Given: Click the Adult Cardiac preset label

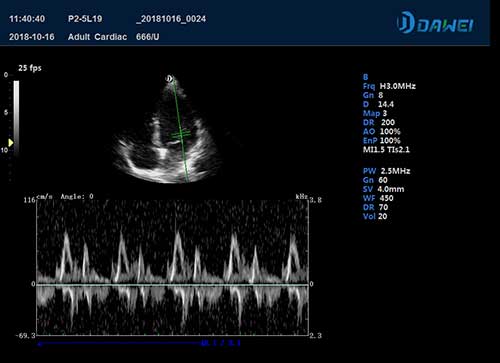Looking at the screenshot, I should pos(97,37).
